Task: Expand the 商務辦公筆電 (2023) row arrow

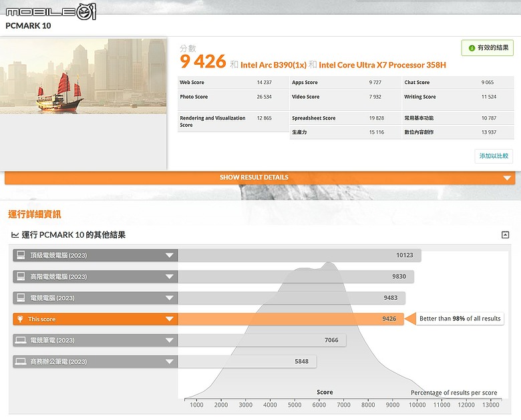Action: point(170,361)
